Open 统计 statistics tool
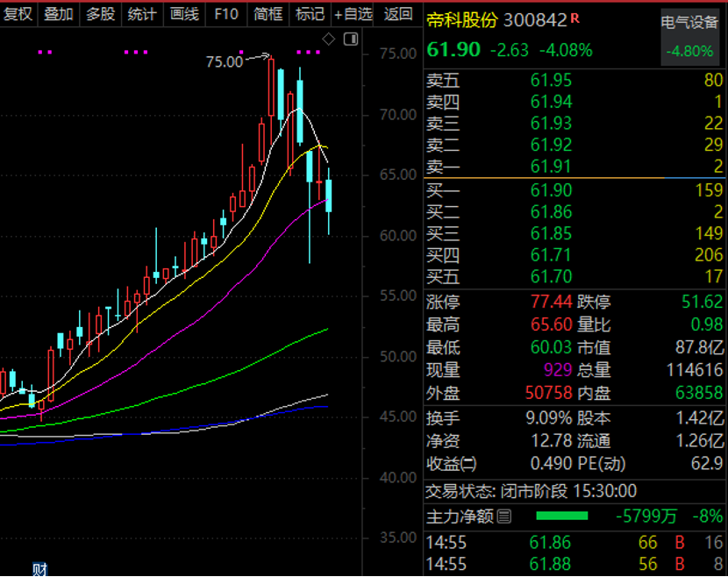This screenshot has height=577, width=728. (142, 14)
